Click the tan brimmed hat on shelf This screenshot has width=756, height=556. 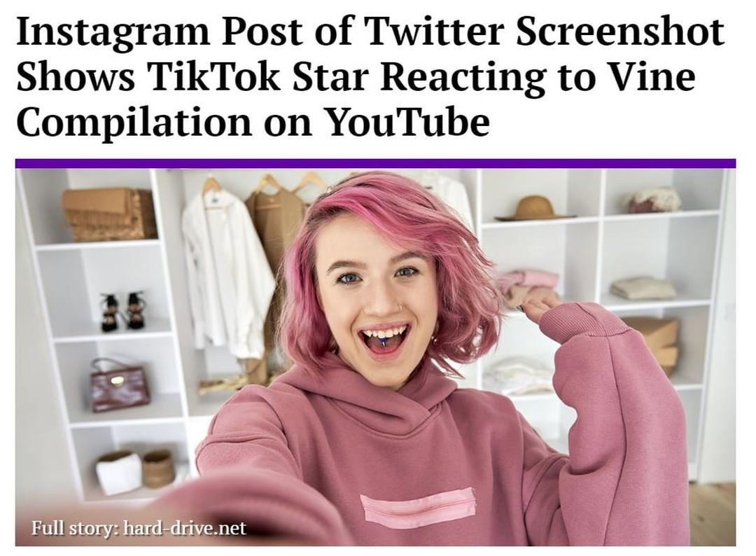[533, 208]
